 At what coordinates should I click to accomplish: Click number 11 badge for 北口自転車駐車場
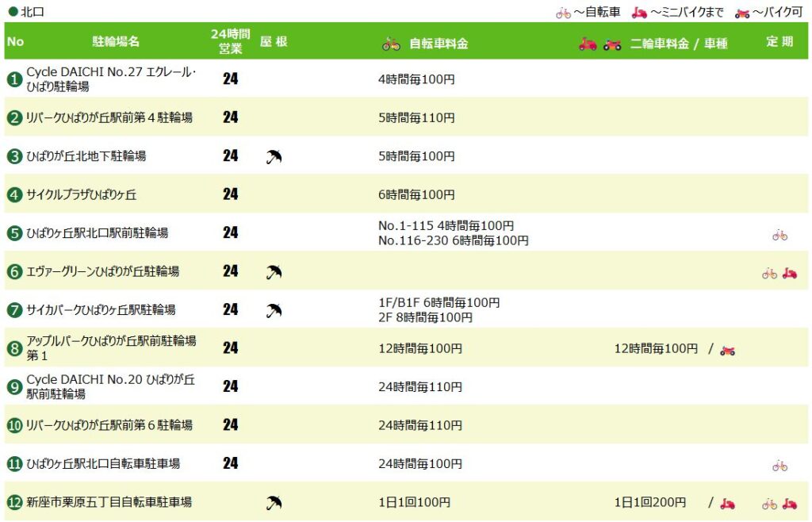(x=14, y=463)
